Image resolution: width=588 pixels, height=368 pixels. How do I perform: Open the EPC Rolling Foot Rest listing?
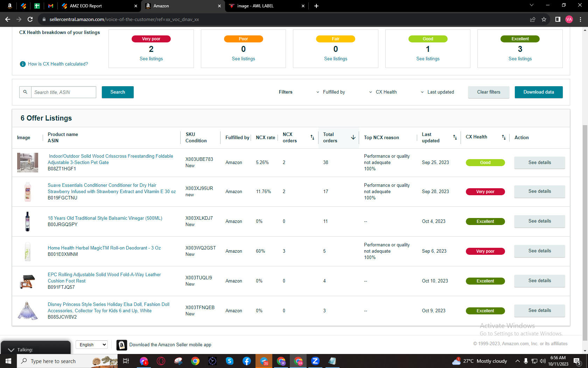(x=104, y=278)
